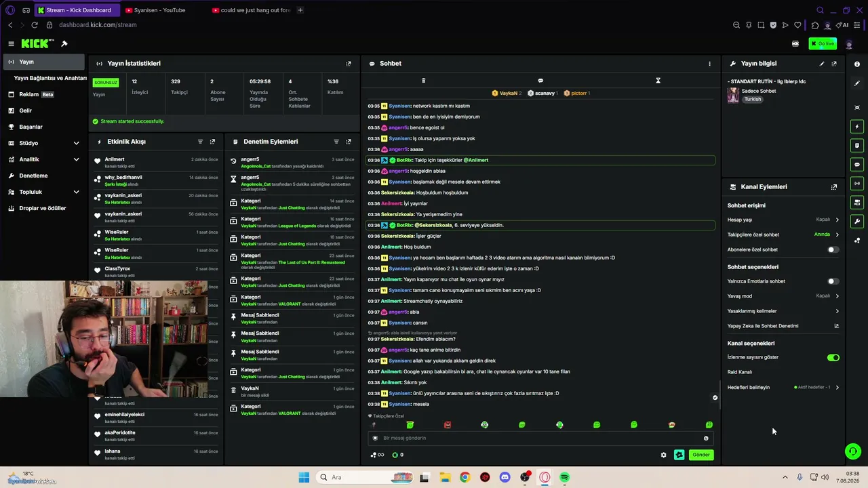Open Başarılar sidebar item

pos(44,127)
